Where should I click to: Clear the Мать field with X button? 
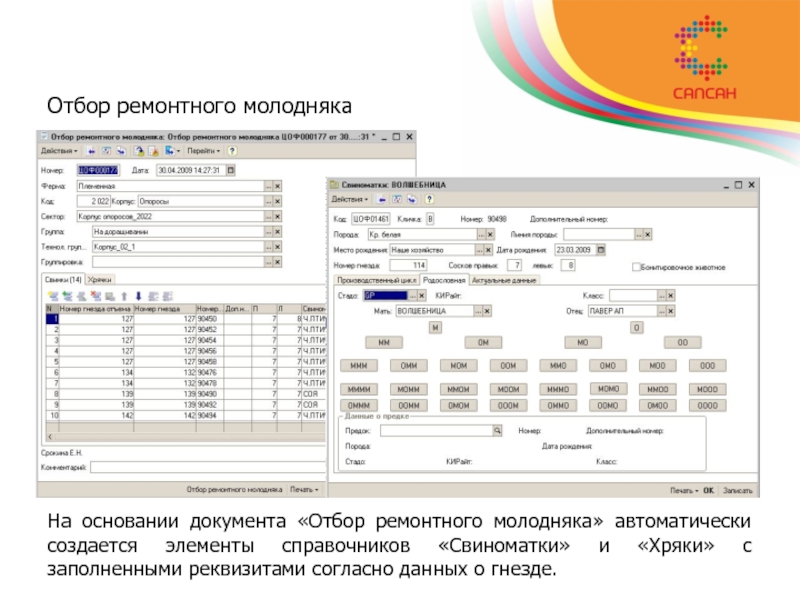click(487, 311)
